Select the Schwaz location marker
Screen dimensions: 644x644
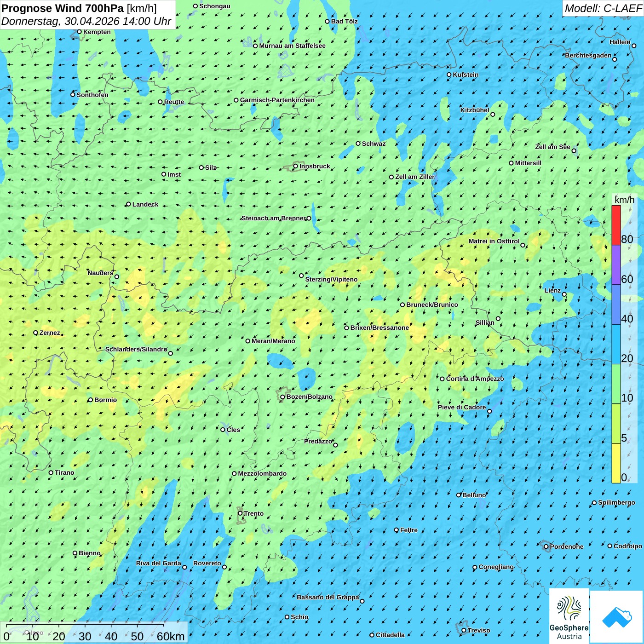pyautogui.click(x=358, y=144)
